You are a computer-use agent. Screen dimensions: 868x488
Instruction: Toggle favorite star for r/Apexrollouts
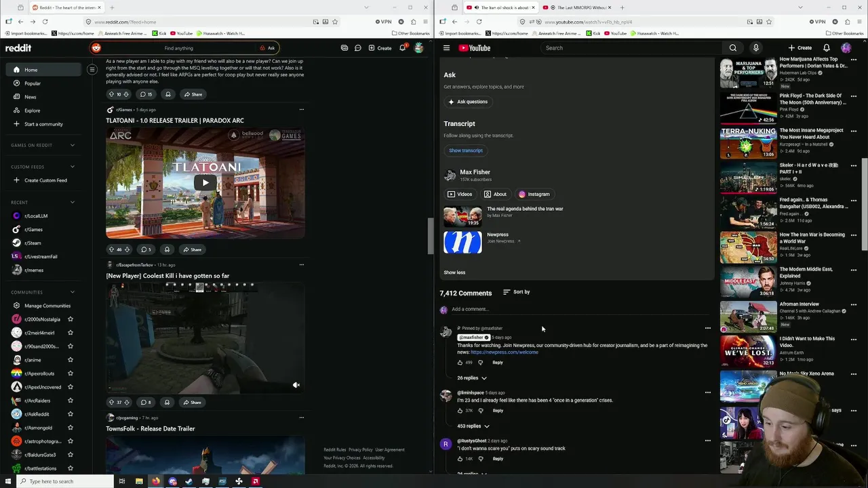pos(71,373)
